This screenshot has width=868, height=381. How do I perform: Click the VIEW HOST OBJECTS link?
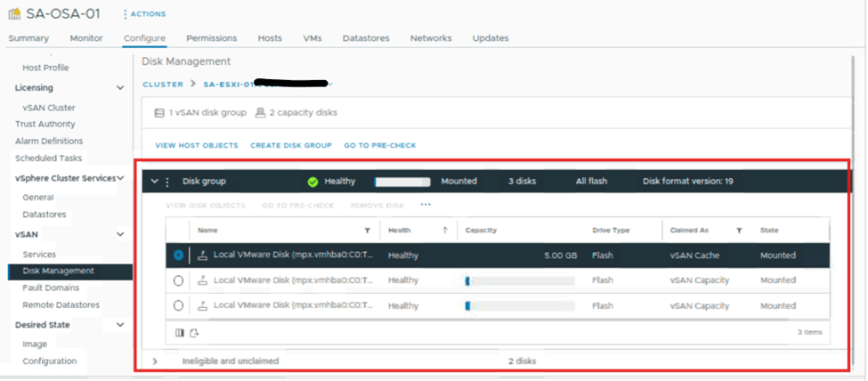click(x=197, y=145)
